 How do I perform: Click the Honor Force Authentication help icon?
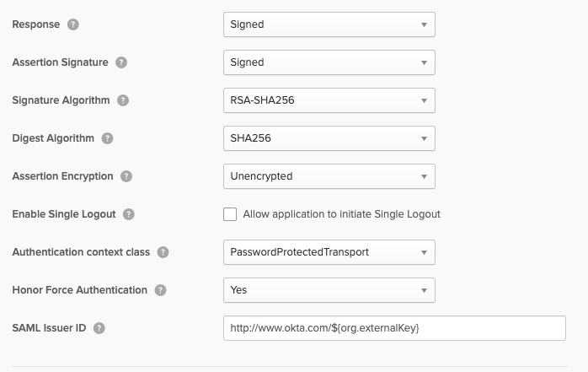[161, 290]
